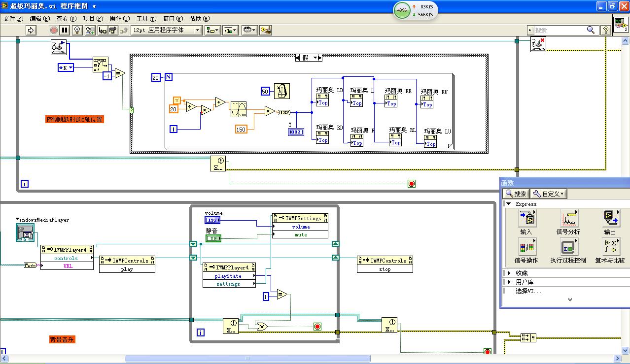The width and height of the screenshot is (630, 364).
Task: Collapse the Express palette category
Action: pos(509,204)
